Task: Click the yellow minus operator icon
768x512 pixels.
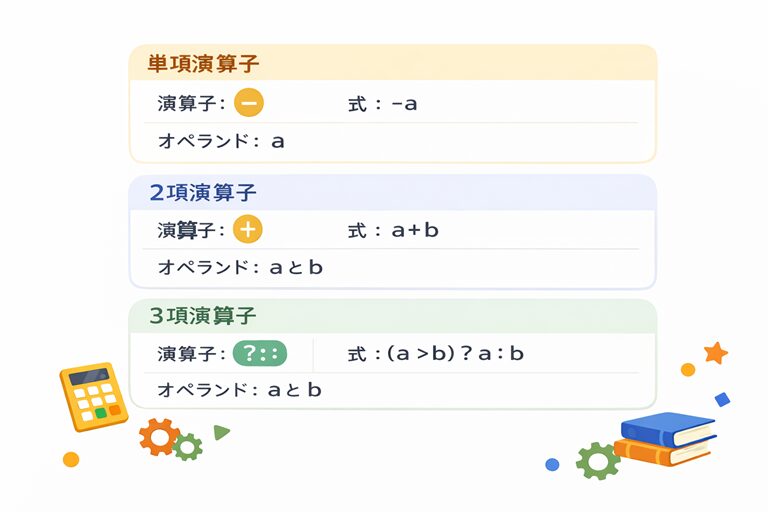Action: point(249,103)
